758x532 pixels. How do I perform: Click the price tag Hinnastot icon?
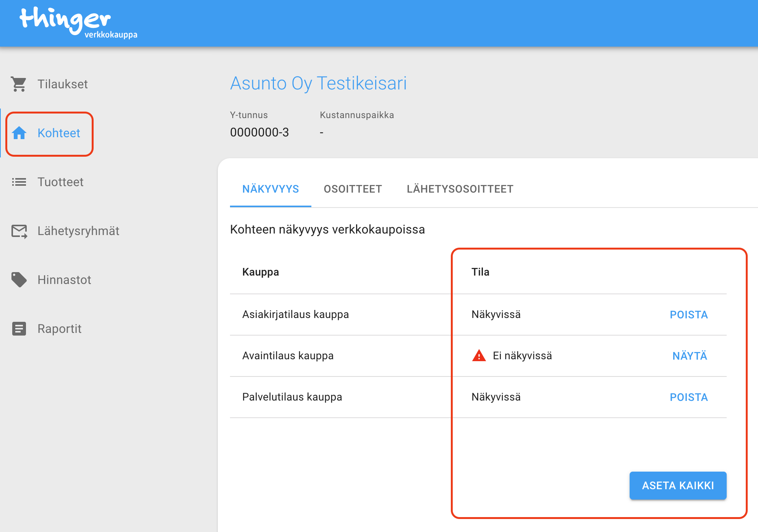click(19, 280)
